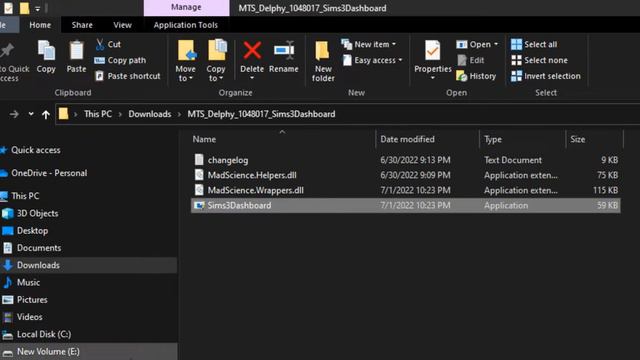Screen dimensions: 640x360
Task: Click the MadScience.Helpers.dll file icon
Action: (199, 175)
